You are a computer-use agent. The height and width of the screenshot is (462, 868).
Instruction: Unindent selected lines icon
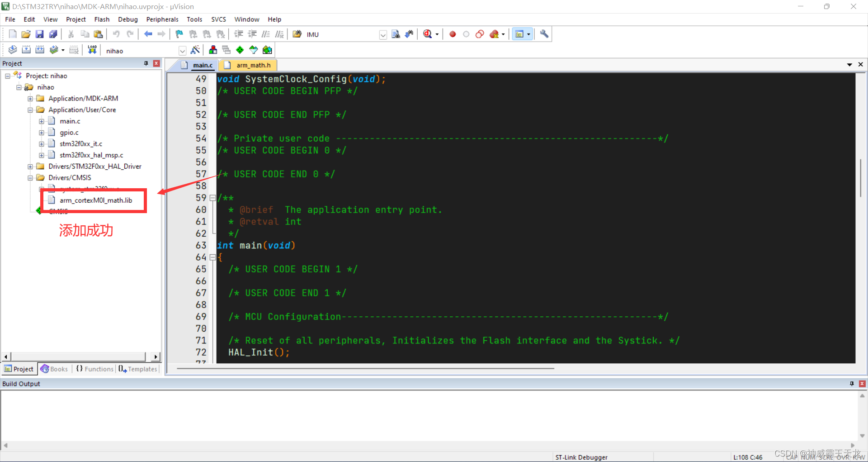[x=252, y=34]
